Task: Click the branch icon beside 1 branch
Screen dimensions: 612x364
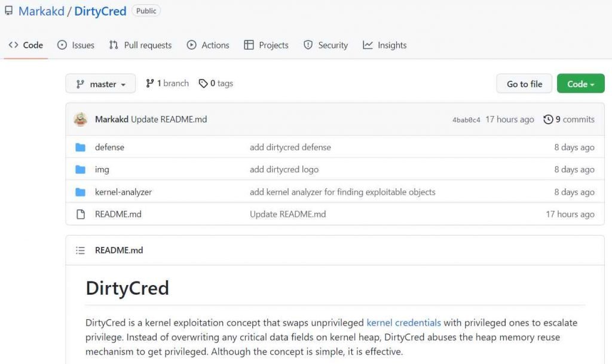Action: tap(150, 83)
